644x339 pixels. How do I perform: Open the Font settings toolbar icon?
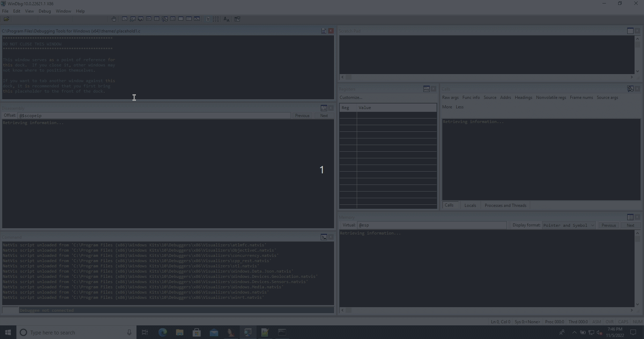tap(227, 19)
